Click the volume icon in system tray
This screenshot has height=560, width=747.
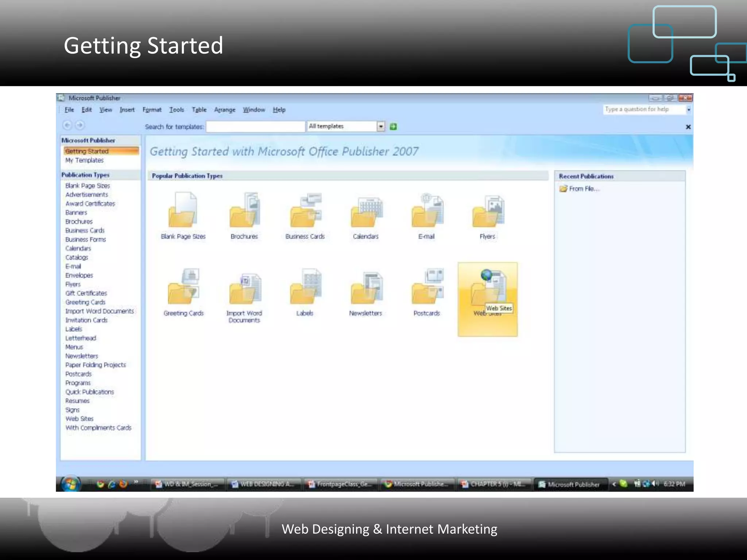(x=655, y=484)
